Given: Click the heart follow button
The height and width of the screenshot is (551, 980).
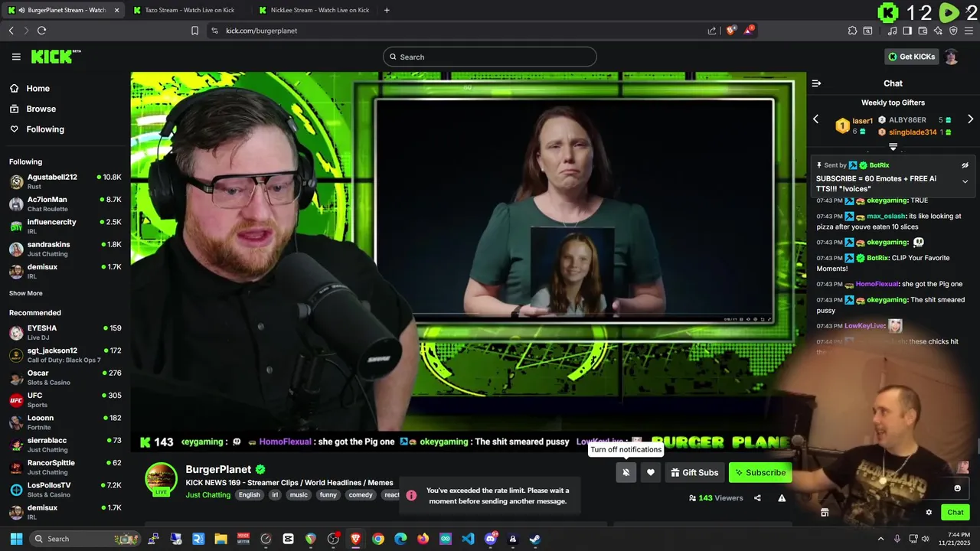Looking at the screenshot, I should pyautogui.click(x=651, y=473).
